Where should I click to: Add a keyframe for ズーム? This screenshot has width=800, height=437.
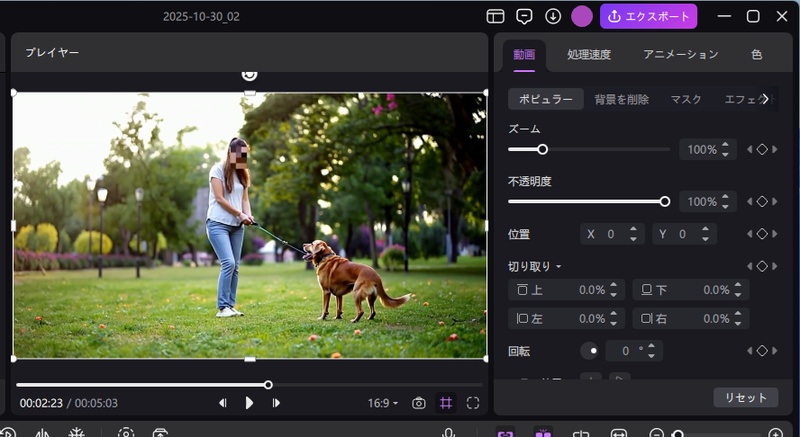762,149
